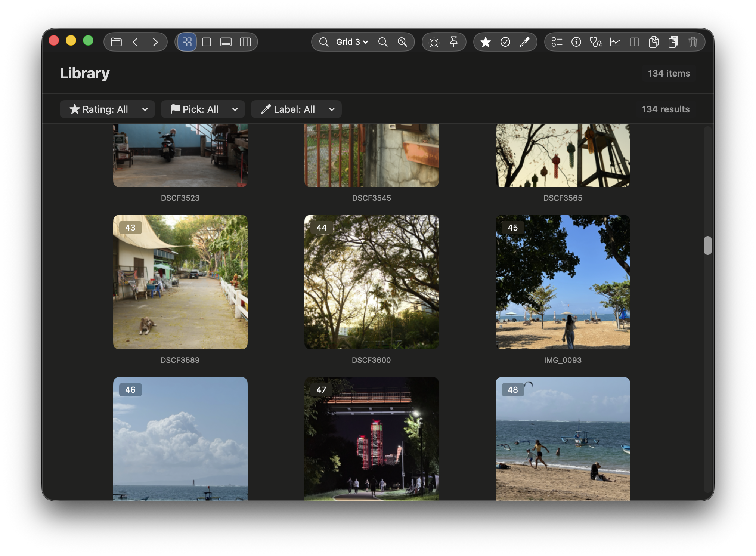The height and width of the screenshot is (556, 756).
Task: Switch to single image view mode
Action: point(207,42)
